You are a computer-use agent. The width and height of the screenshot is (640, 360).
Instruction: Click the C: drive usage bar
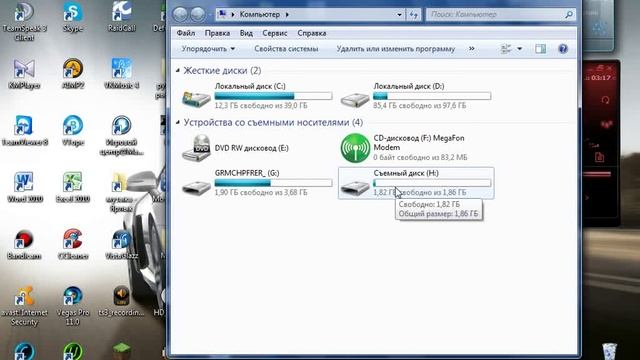[x=273, y=96]
